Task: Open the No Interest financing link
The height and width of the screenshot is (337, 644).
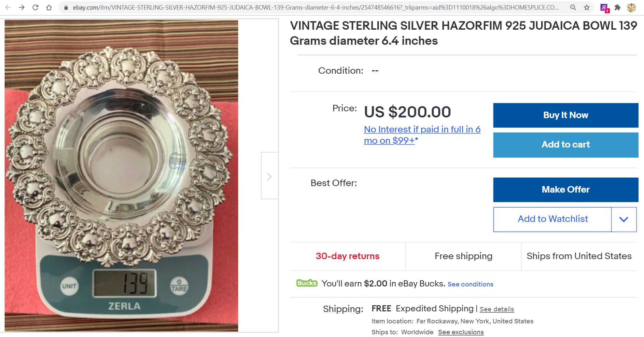Action: pyautogui.click(x=422, y=135)
